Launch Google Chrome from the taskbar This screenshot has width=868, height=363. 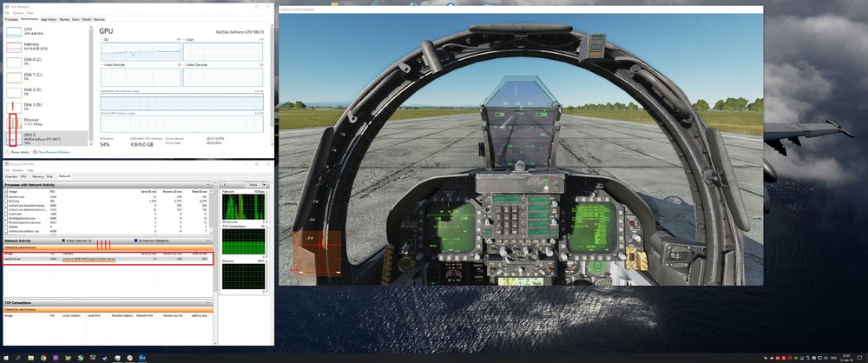[x=43, y=358]
